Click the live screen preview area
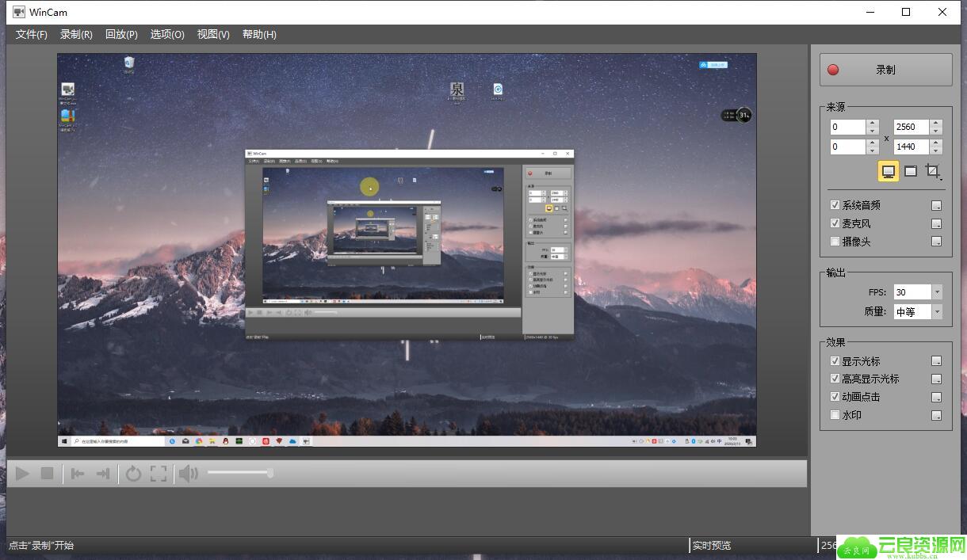 tap(407, 250)
